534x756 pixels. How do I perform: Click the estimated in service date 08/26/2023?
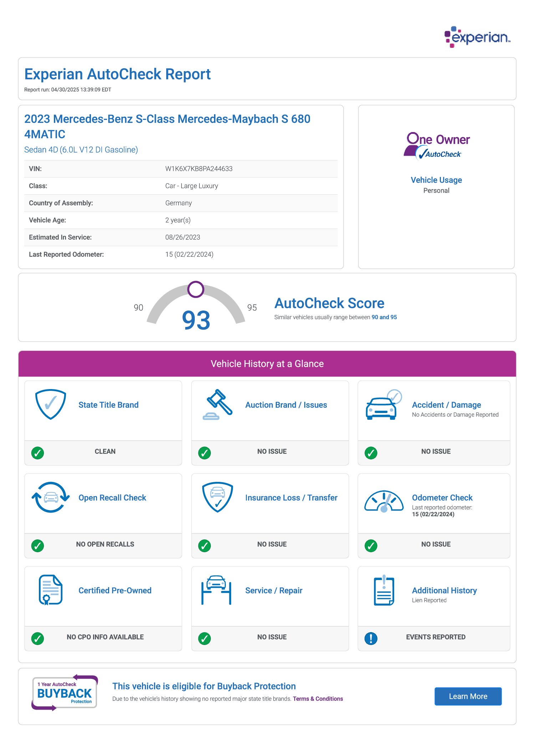click(183, 237)
